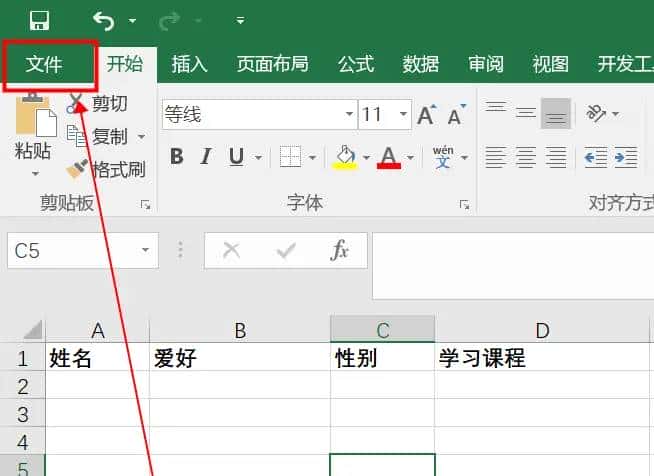Open the font color dropdown arrow
This screenshot has height=476, width=654.
[x=411, y=157]
